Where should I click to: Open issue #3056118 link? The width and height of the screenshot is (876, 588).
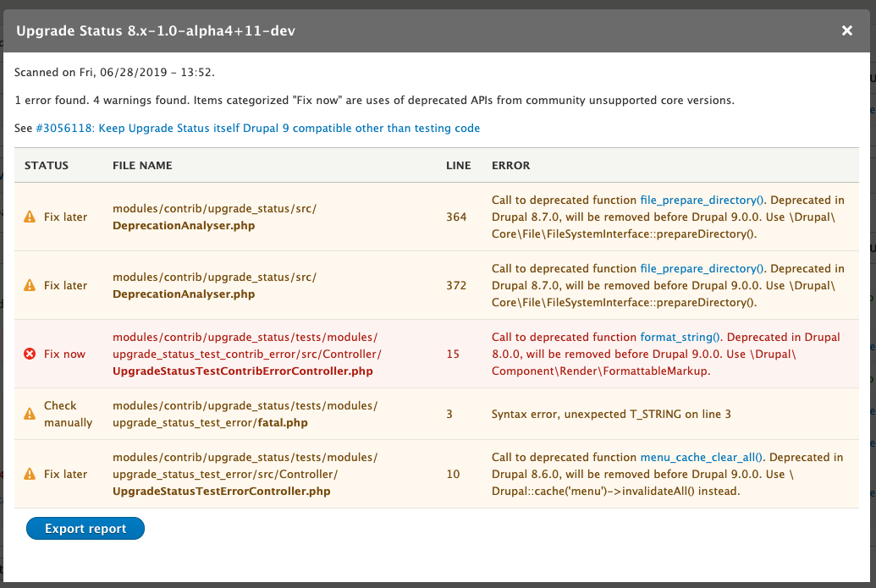click(257, 128)
